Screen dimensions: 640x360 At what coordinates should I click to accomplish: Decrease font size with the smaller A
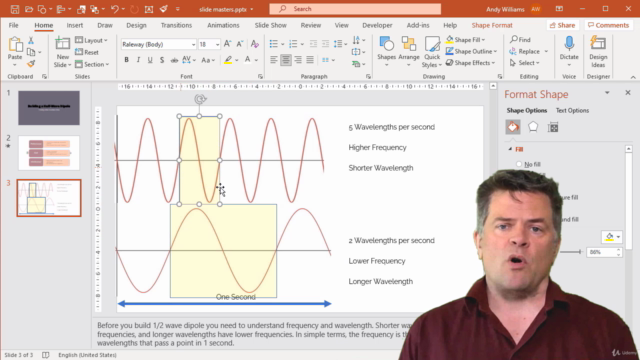click(240, 44)
